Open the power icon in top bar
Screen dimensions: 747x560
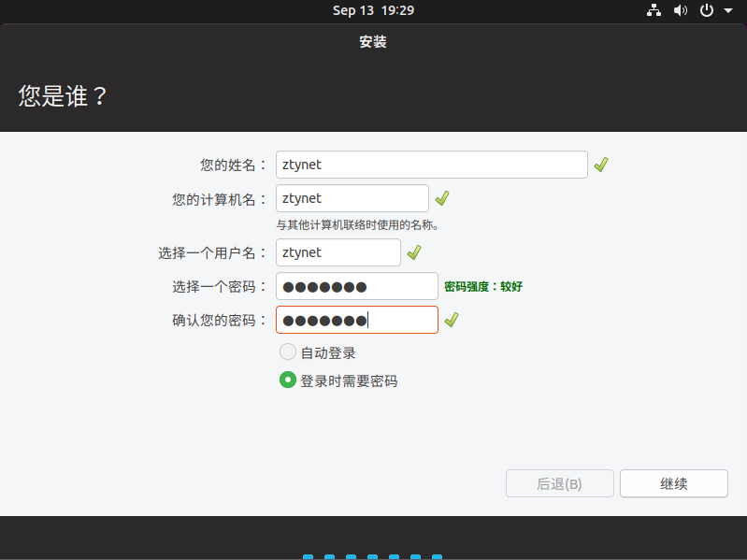tap(707, 10)
